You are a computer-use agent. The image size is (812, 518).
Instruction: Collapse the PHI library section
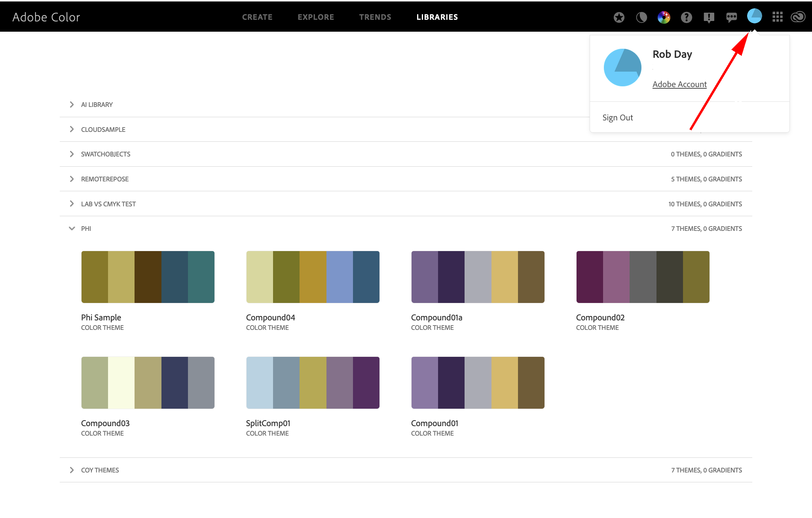pos(71,228)
